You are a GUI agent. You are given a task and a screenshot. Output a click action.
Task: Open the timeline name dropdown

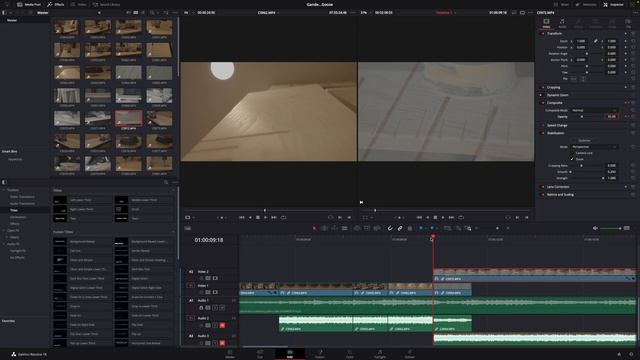click(445, 13)
